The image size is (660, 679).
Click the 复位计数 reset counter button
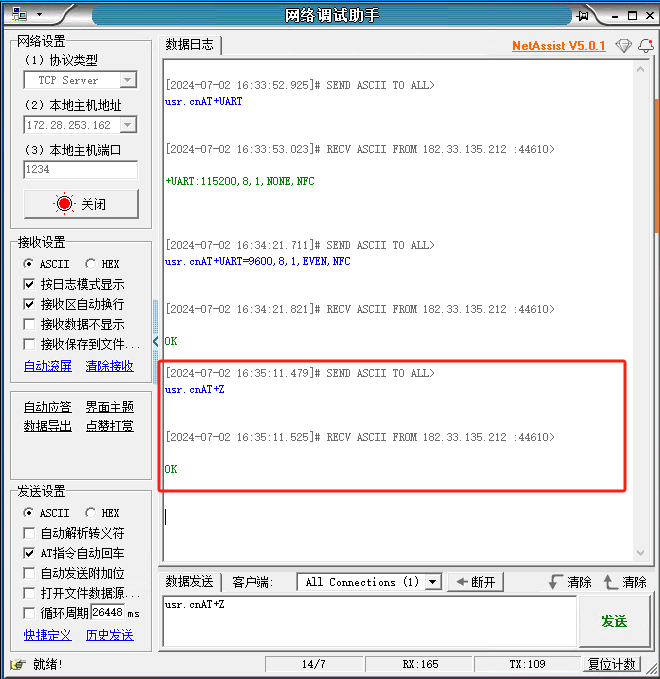611,663
